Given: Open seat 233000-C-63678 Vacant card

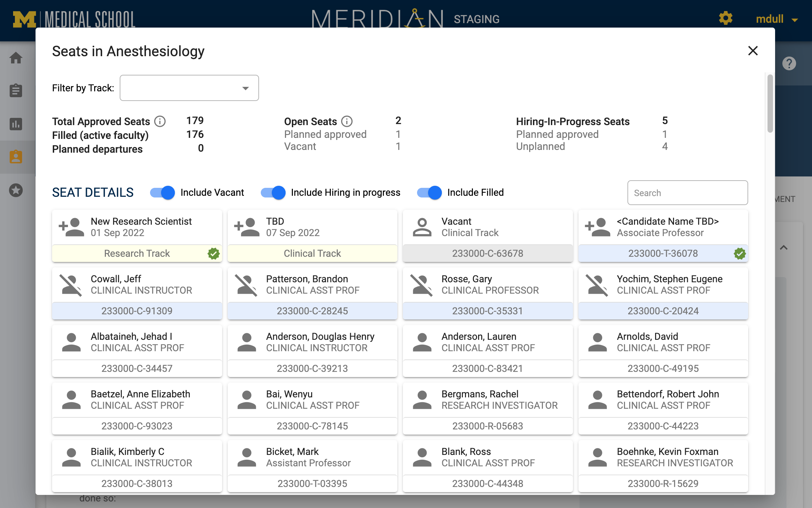Looking at the screenshot, I should (x=488, y=236).
